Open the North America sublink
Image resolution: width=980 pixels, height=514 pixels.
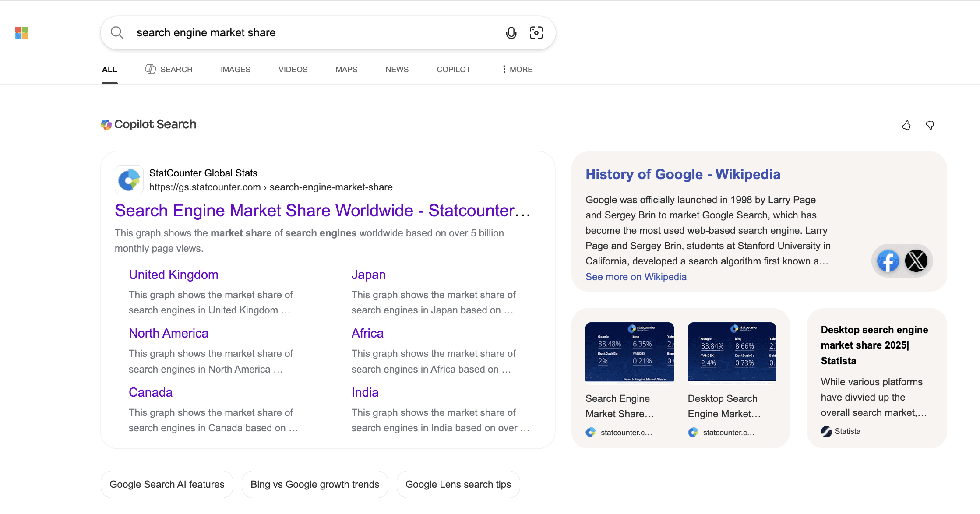pyautogui.click(x=169, y=334)
